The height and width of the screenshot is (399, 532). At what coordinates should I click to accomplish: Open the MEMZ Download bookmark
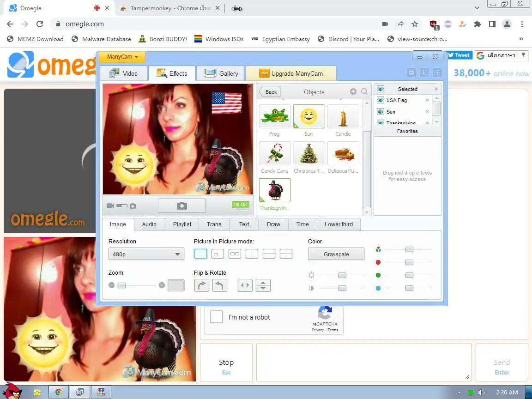coord(35,39)
